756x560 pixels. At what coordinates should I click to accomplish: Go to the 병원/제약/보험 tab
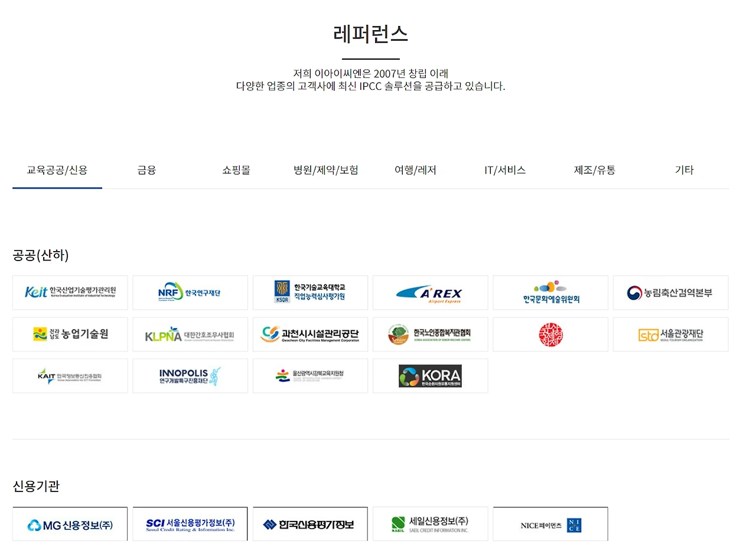326,170
